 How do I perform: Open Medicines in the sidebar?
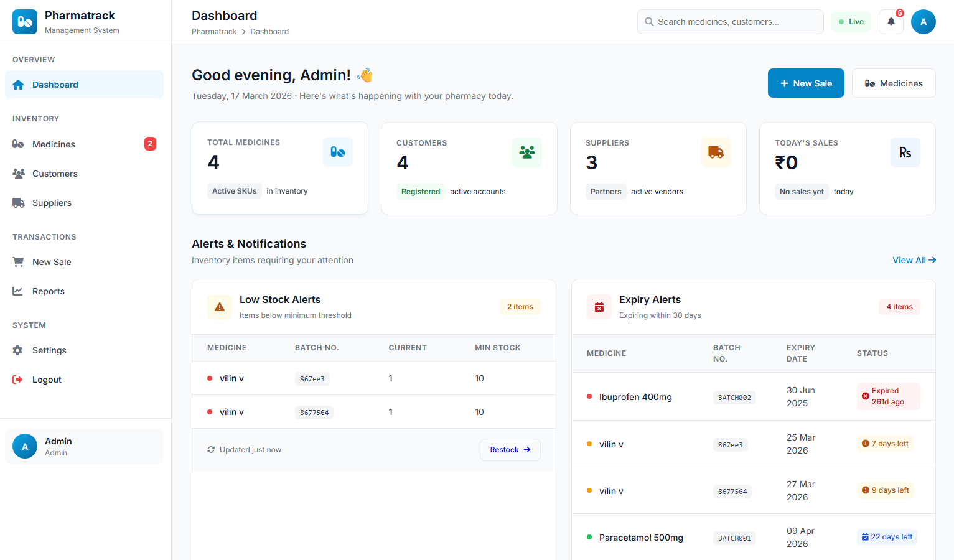tap(54, 144)
